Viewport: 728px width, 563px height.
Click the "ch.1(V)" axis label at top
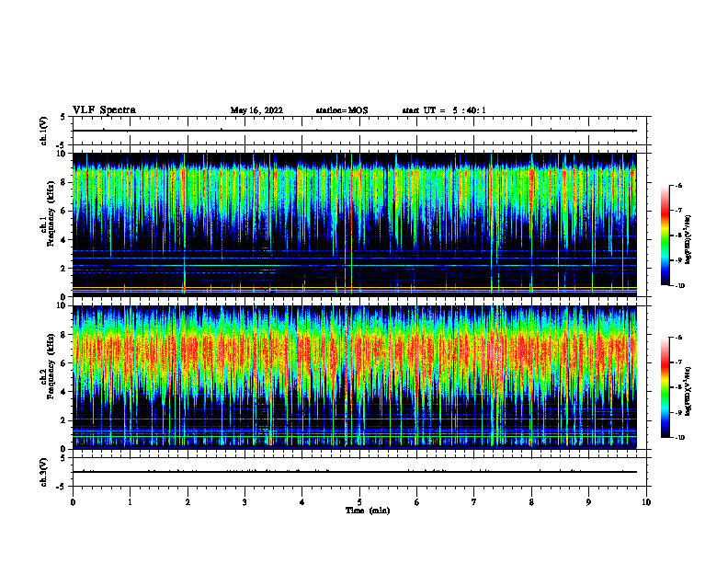pyautogui.click(x=43, y=131)
